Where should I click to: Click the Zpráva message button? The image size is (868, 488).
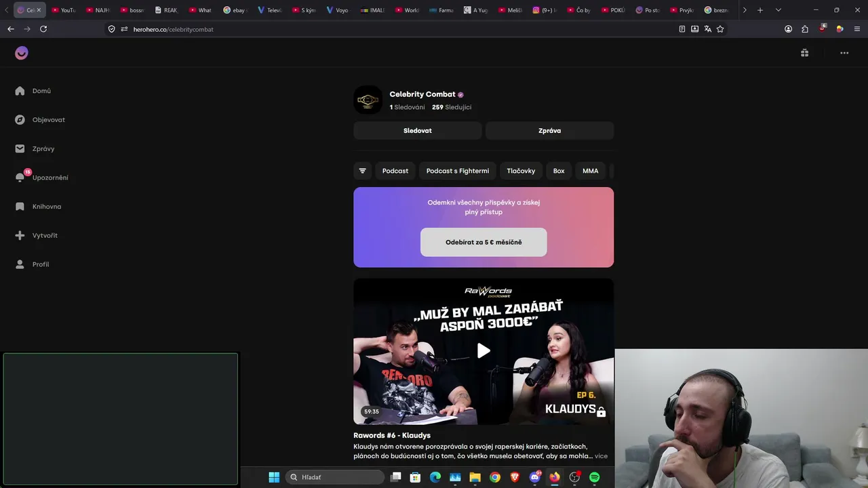click(x=549, y=131)
